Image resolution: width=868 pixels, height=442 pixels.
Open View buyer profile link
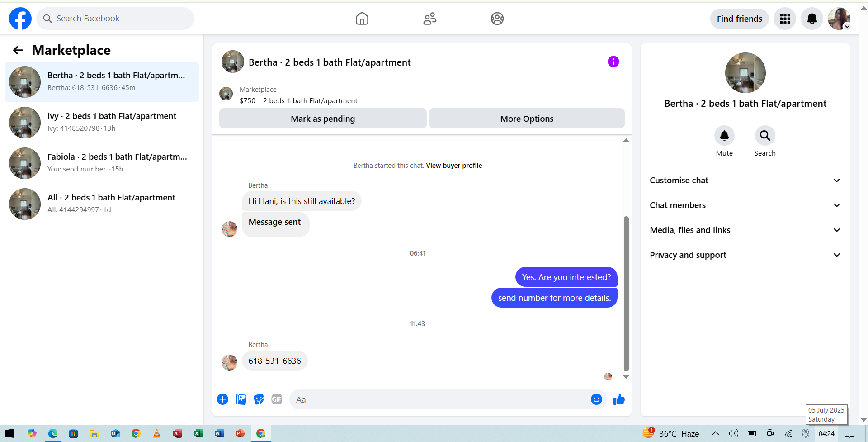point(454,166)
